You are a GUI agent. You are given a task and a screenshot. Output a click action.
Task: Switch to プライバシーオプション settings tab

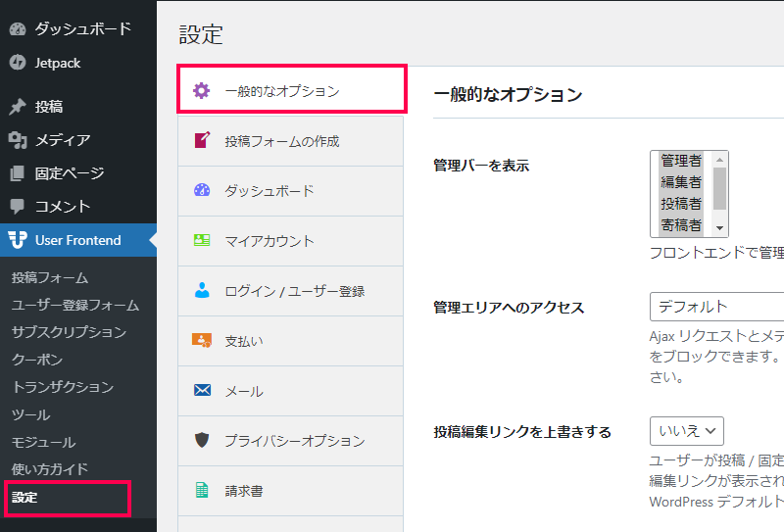[290, 441]
